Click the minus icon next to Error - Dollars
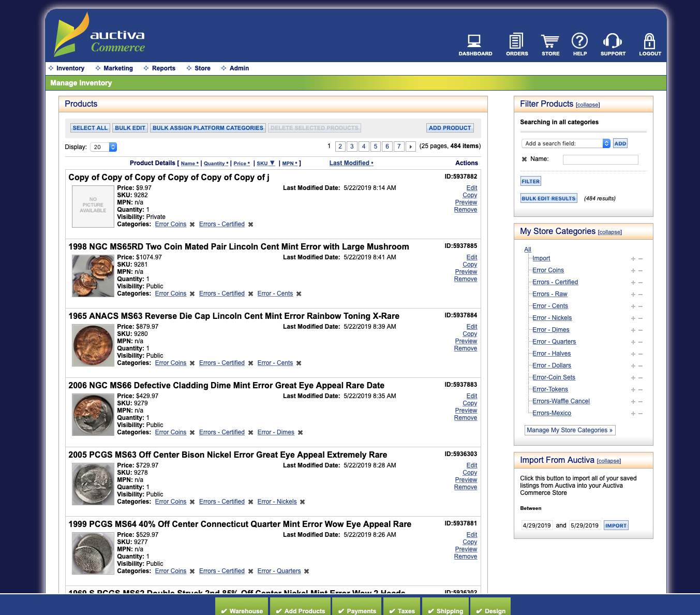The image size is (700, 615). 641,366
